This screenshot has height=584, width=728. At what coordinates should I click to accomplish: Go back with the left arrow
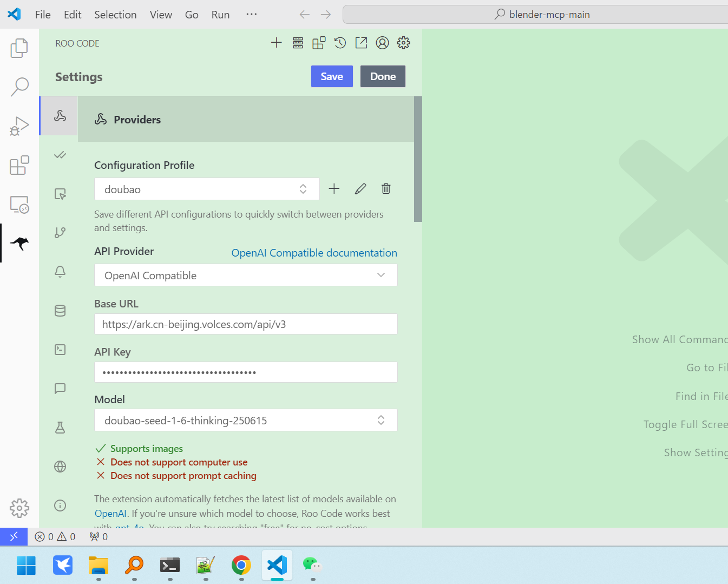click(305, 15)
